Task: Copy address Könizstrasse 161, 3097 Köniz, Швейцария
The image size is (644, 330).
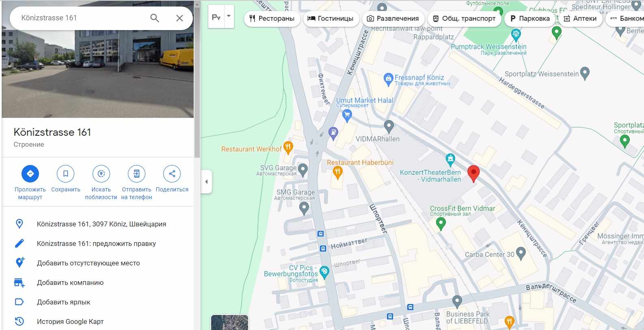Action: pos(102,224)
